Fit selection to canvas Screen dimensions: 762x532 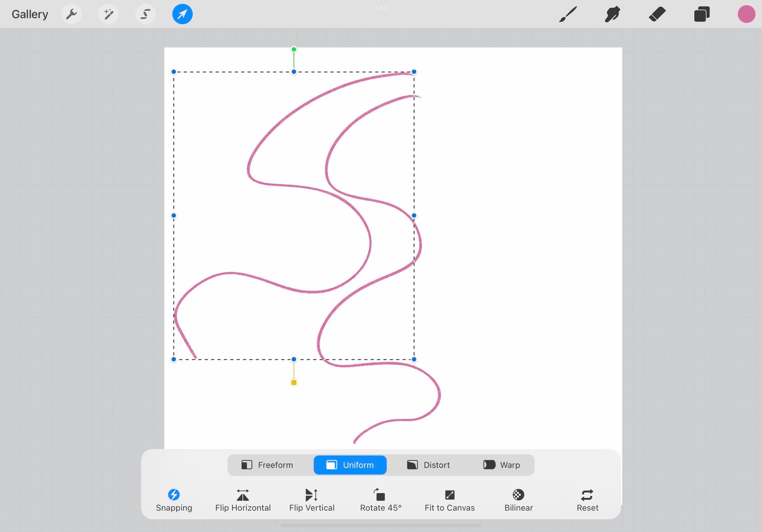450,500
